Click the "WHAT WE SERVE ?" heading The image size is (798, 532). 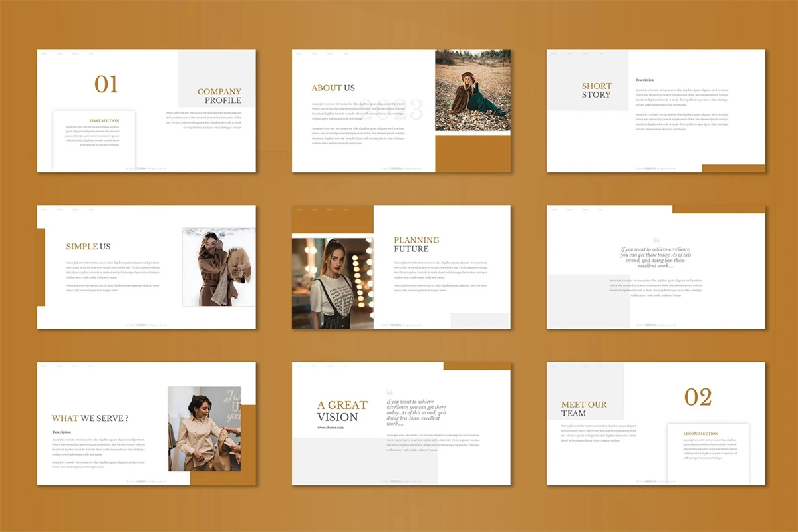tap(90, 418)
